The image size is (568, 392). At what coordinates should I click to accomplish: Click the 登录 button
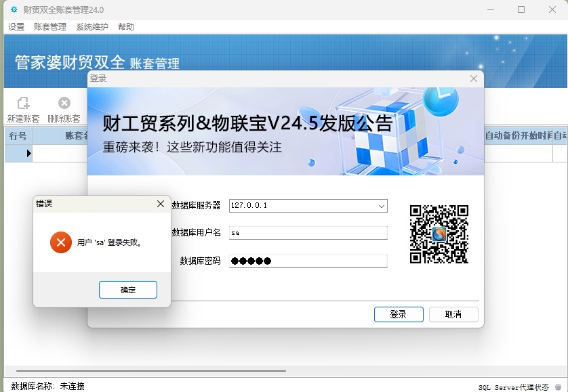399,314
